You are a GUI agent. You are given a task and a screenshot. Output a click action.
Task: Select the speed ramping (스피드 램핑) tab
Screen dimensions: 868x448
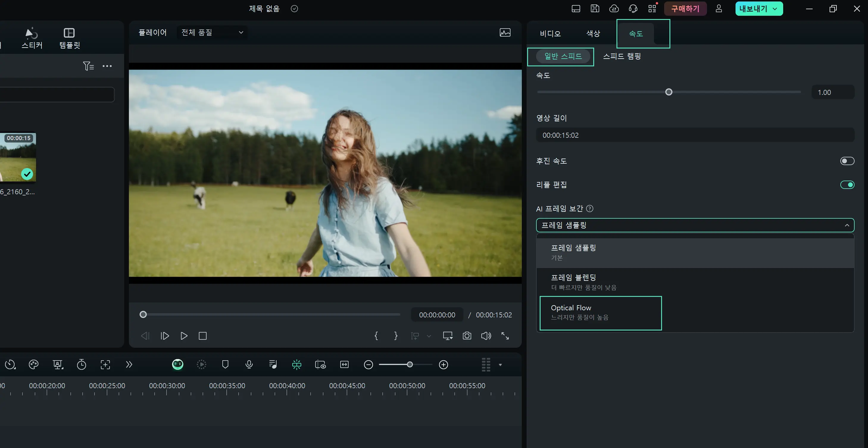coord(622,56)
